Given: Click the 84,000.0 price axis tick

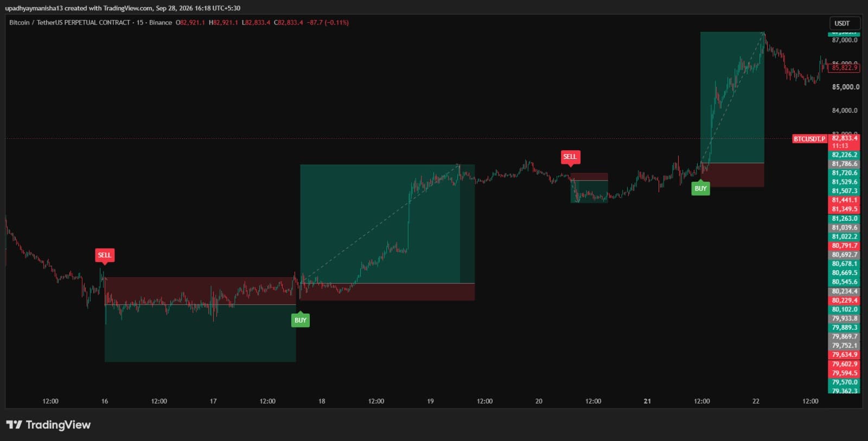Looking at the screenshot, I should [845, 111].
